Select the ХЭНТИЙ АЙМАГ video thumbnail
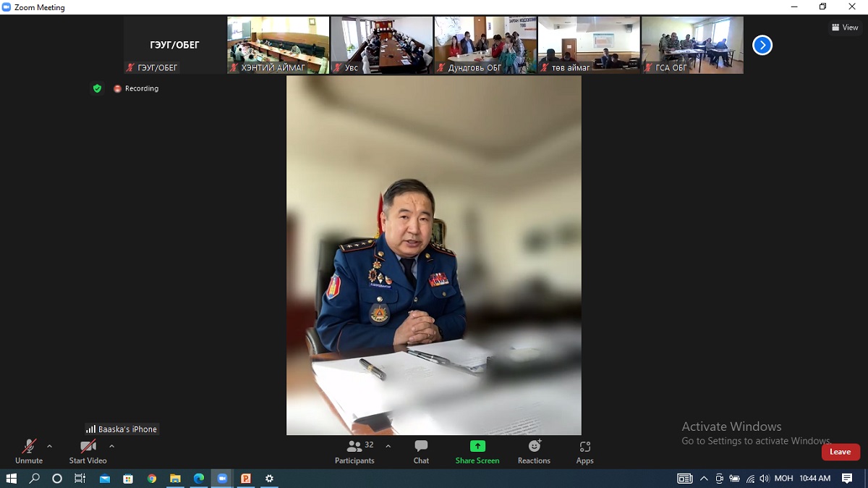Viewport: 868px width, 488px height. point(278,45)
